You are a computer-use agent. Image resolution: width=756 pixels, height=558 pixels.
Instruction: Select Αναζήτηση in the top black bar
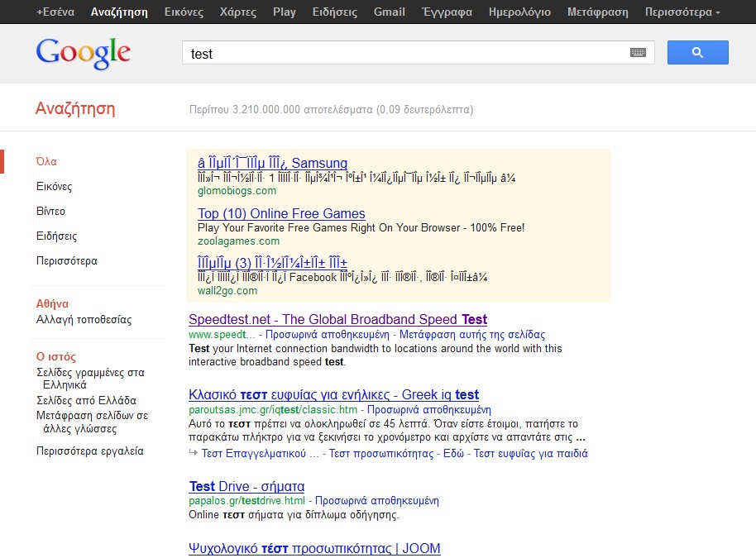119,12
